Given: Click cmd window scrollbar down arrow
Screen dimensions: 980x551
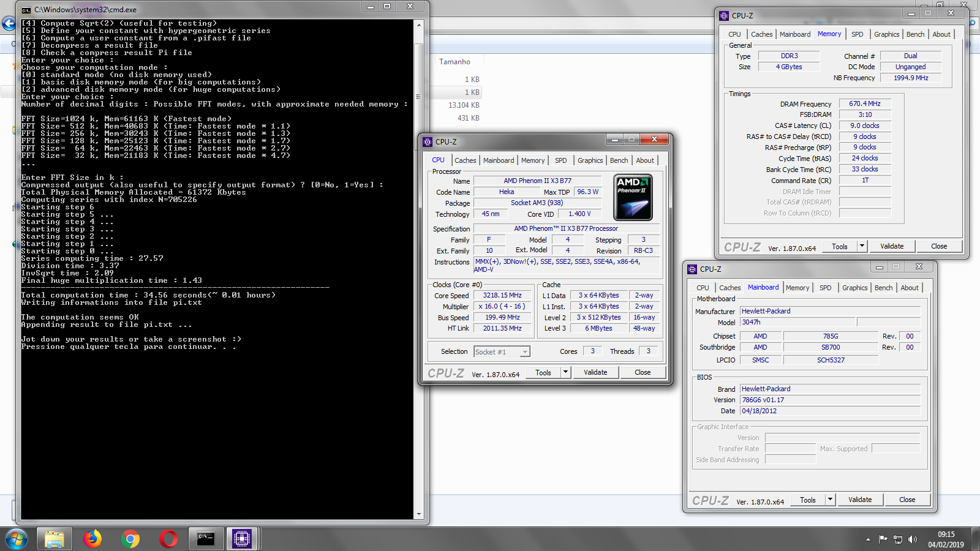Looking at the screenshot, I should click(419, 514).
